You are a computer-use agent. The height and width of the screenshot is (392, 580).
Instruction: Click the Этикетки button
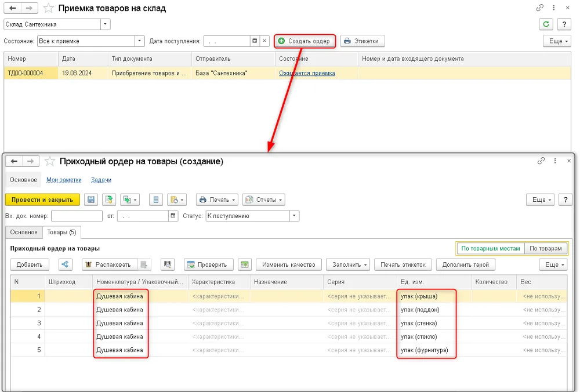[x=362, y=41]
